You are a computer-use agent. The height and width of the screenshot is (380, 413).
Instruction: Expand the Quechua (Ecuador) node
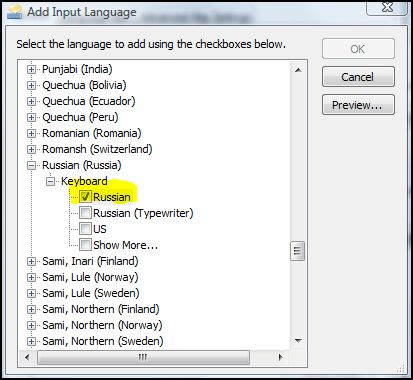pyautogui.click(x=31, y=101)
